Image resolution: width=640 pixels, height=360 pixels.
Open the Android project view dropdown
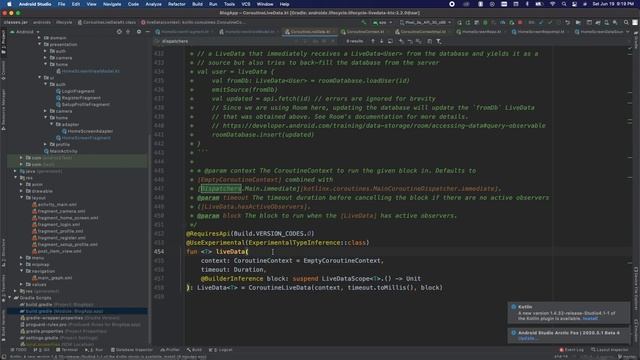(24, 31)
